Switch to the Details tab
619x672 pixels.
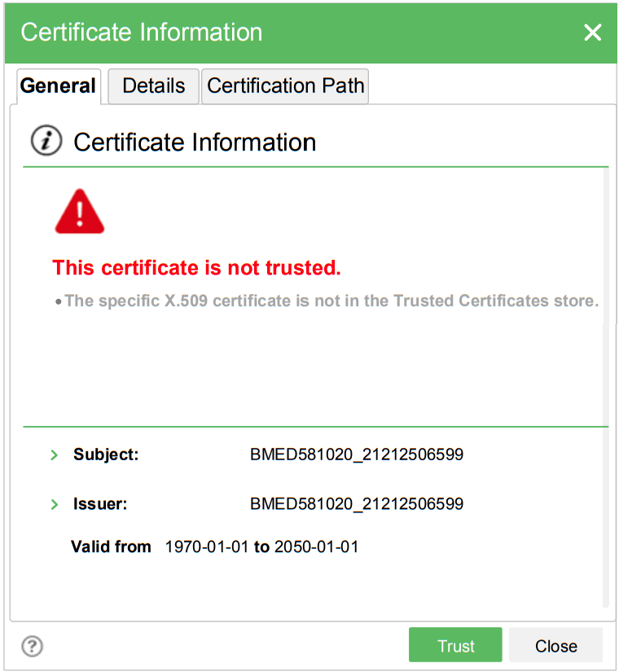153,86
